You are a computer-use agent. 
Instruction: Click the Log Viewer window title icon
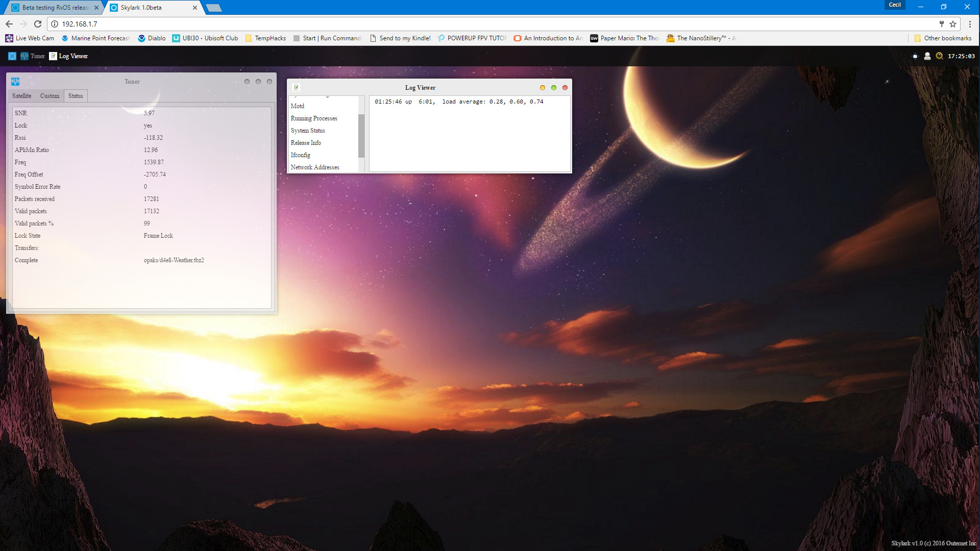pyautogui.click(x=296, y=88)
